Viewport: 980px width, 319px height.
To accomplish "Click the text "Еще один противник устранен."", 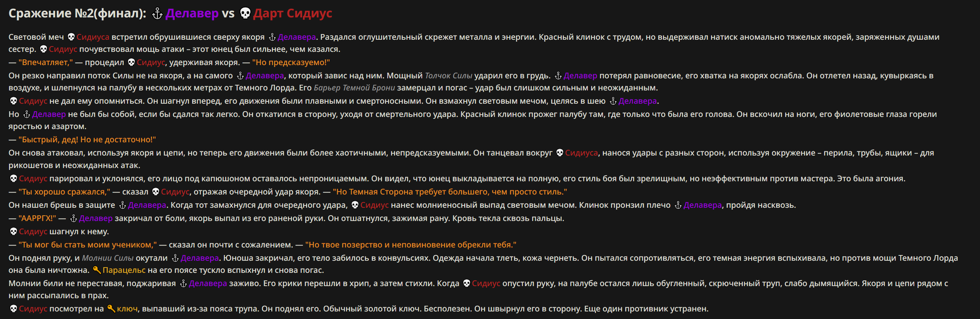I will click(x=646, y=309).
